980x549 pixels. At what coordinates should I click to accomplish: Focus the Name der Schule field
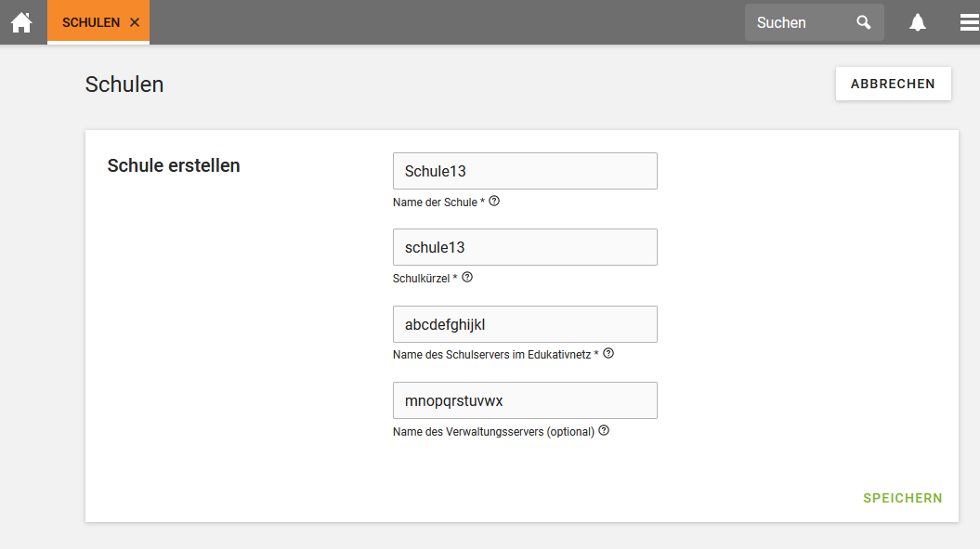click(525, 171)
